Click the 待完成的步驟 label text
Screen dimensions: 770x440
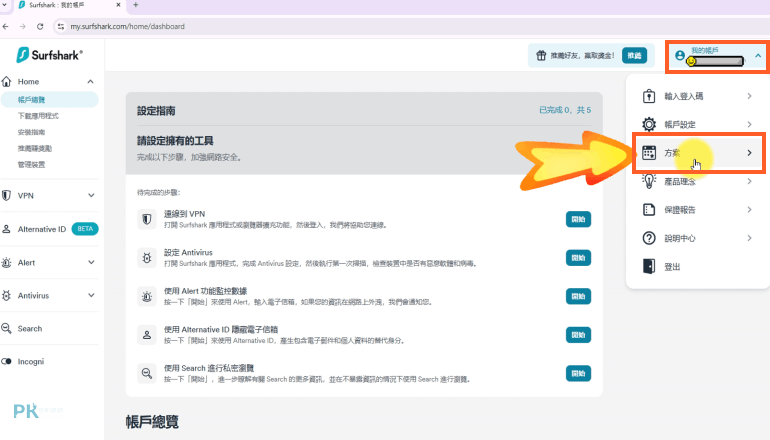click(159, 192)
